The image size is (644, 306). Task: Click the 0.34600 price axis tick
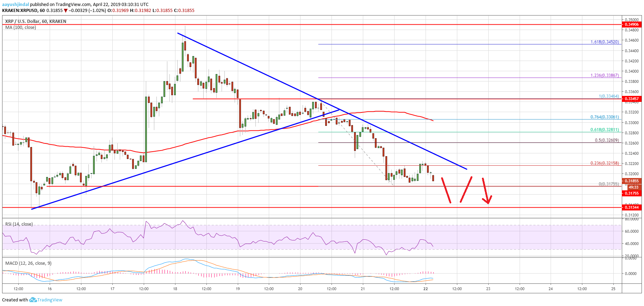[632, 40]
